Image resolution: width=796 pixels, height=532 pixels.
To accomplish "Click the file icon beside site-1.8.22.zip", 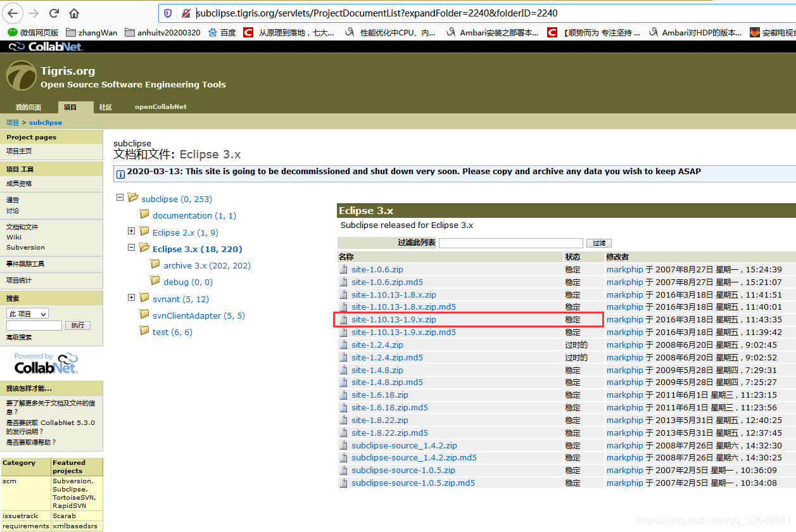I will [x=344, y=420].
